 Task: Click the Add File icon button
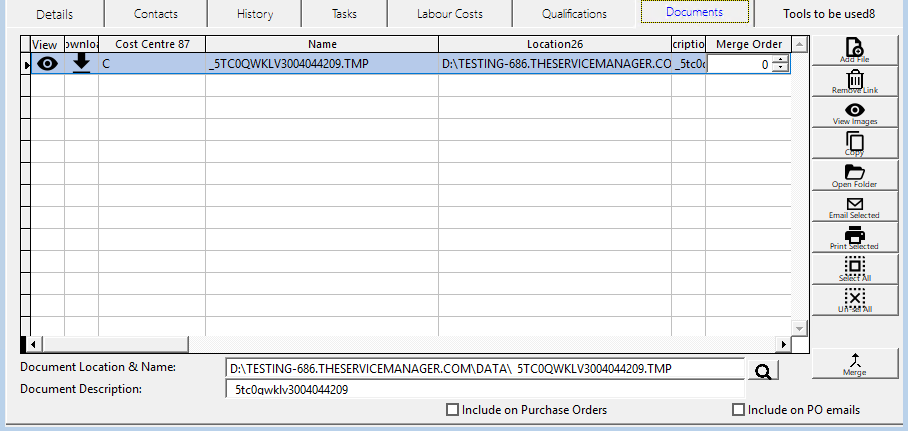[854, 49]
